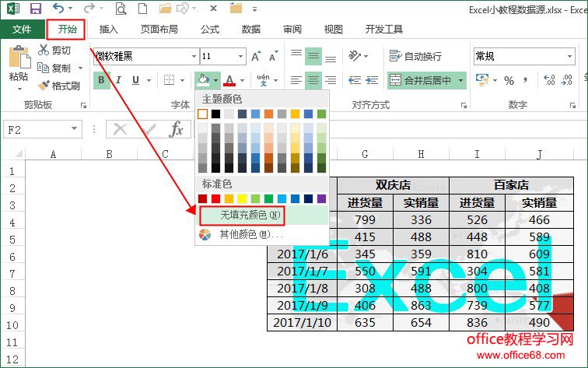The width and height of the screenshot is (588, 368).
Task: Pick the black theme color swatch
Action: (215, 114)
